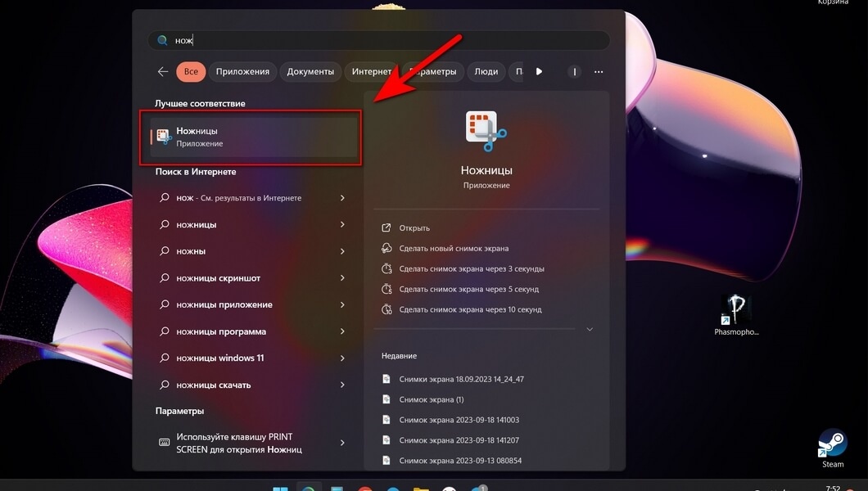
Task: Collapse the actions list with chevron
Action: pyautogui.click(x=590, y=330)
